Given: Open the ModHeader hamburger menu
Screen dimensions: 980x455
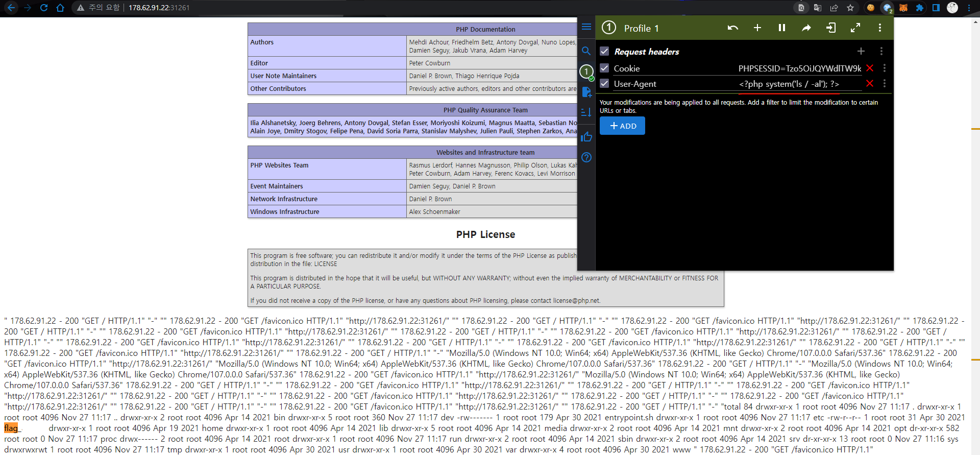Looking at the screenshot, I should (586, 27).
